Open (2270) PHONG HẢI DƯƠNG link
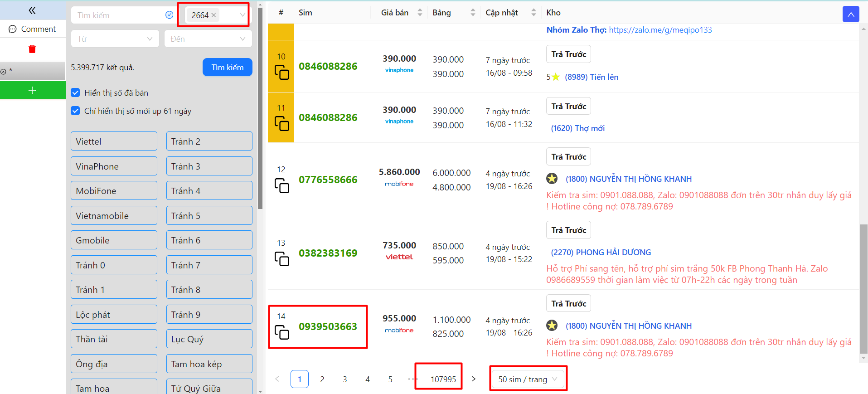Screen dimensions: 868x394 [x=601, y=252]
